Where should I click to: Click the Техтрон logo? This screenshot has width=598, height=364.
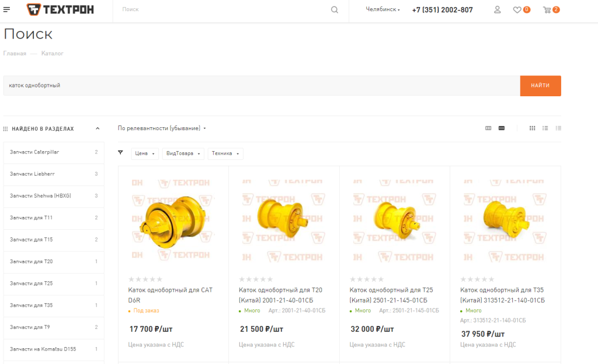pyautogui.click(x=60, y=9)
